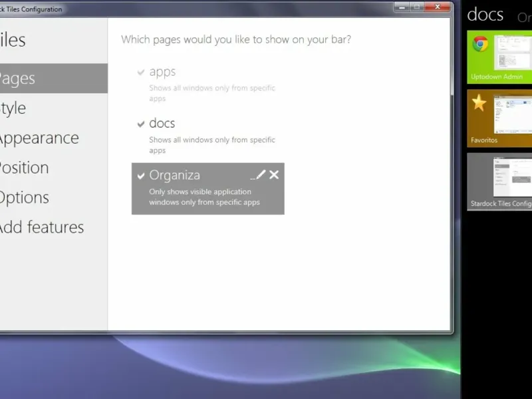Select the apps page name

[x=162, y=72]
